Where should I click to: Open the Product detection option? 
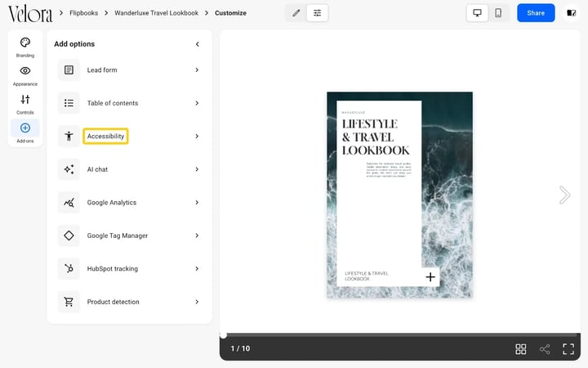(129, 302)
